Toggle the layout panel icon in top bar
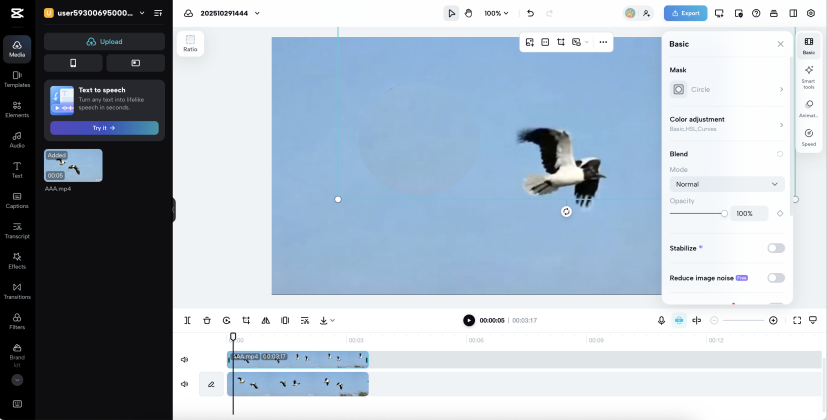The height and width of the screenshot is (420, 828). coord(793,13)
